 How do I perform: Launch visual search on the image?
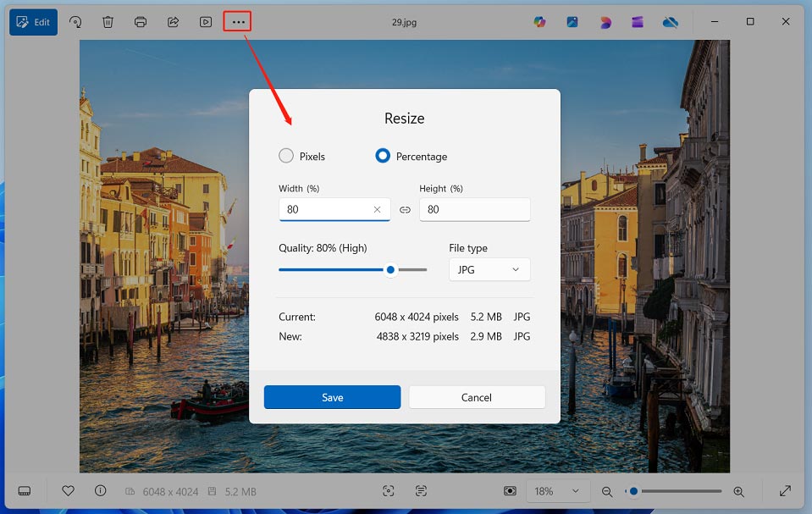click(388, 491)
